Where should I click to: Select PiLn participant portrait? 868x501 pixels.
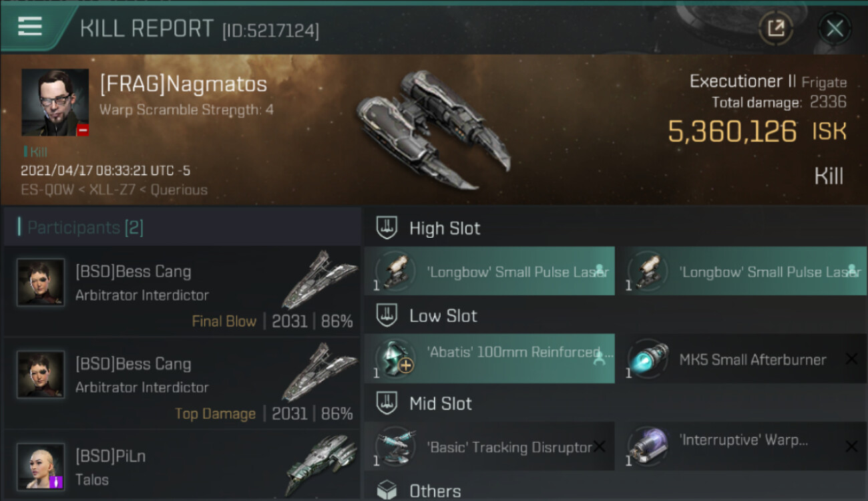pyautogui.click(x=41, y=466)
